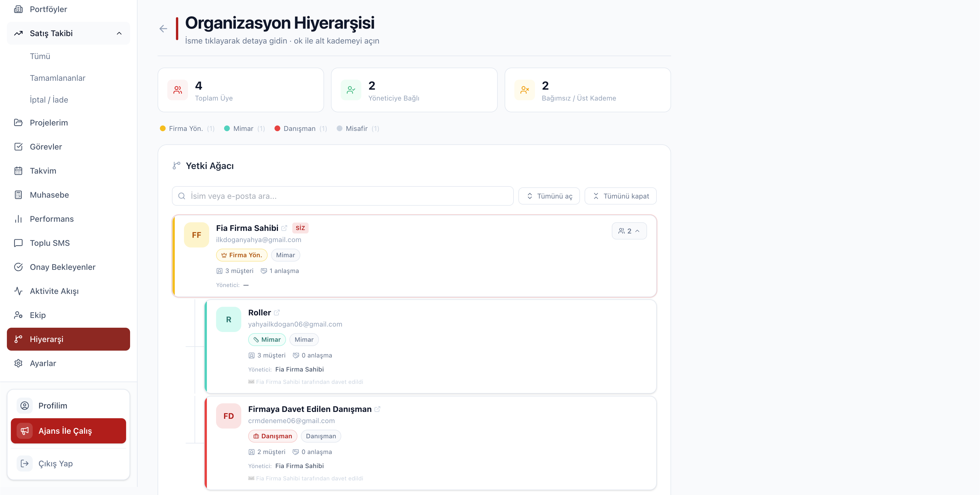Image resolution: width=980 pixels, height=495 pixels.
Task: Click the Çıkış Yap logout icon
Action: point(25,463)
